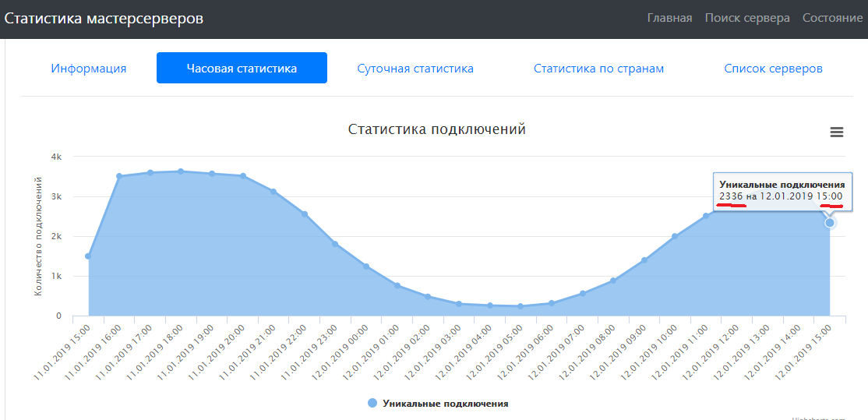Click the data point for 12.01.2019 00:00
The image size is (868, 420).
(366, 266)
